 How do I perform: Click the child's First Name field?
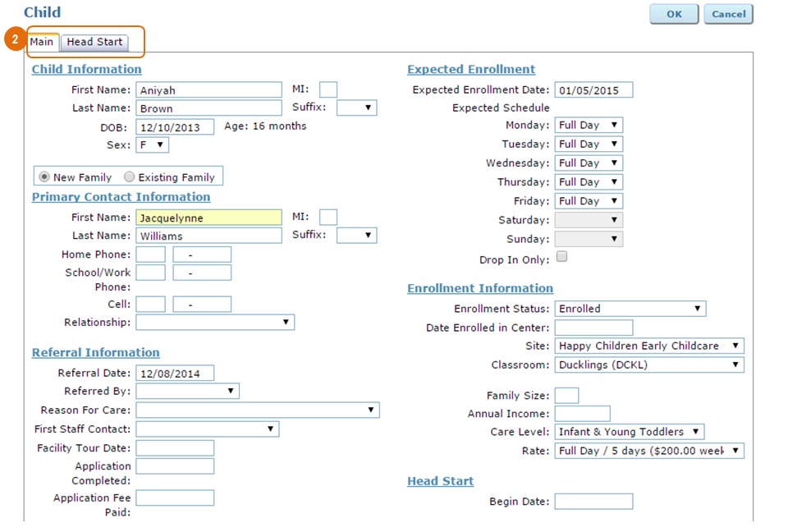[x=208, y=90]
